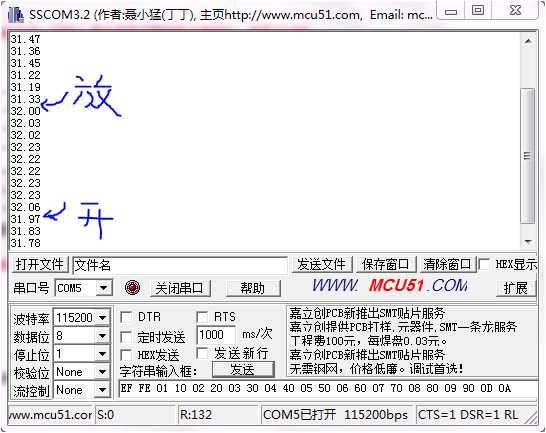This screenshot has width=546, height=433.
Task: Click the COM5已打开 115200bps status text
Action: click(336, 415)
